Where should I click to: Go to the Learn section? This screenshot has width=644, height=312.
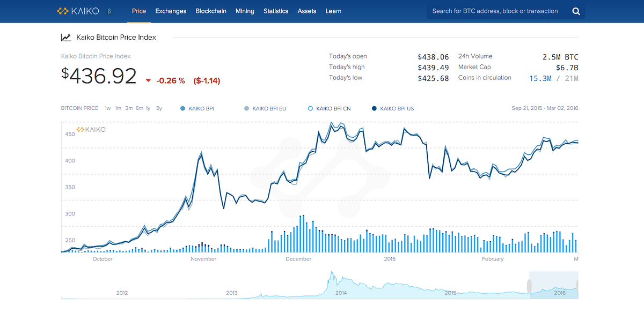(x=333, y=11)
